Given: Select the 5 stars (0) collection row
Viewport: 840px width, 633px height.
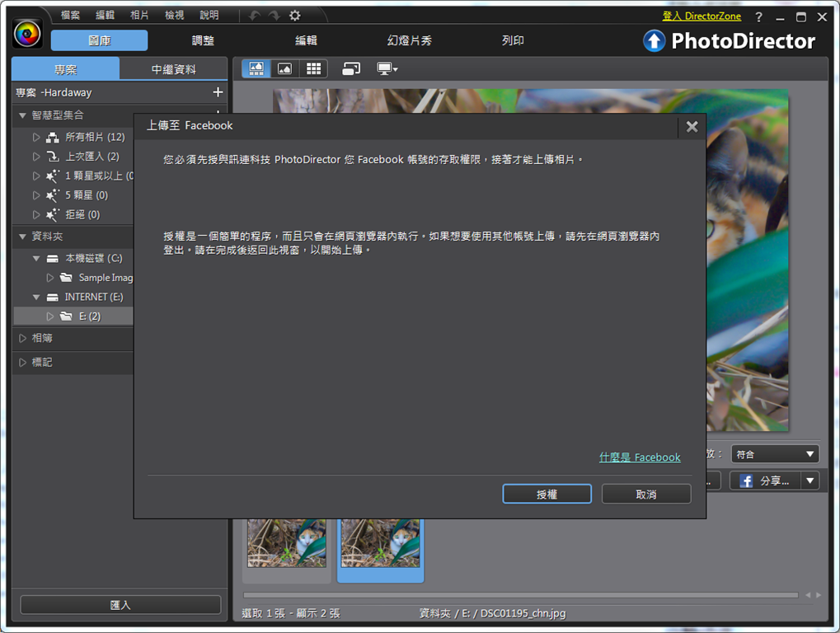Looking at the screenshot, I should (73, 195).
